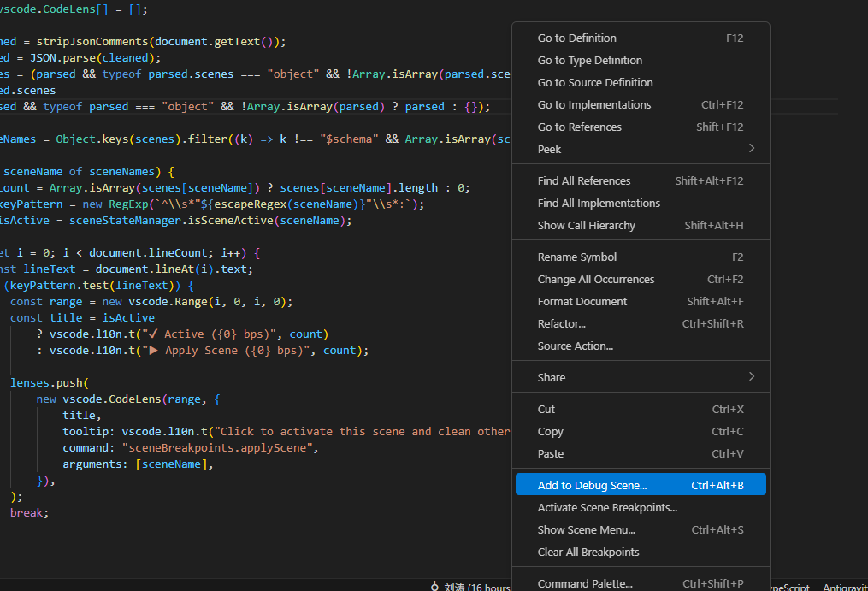Open Source Action...

641,346
